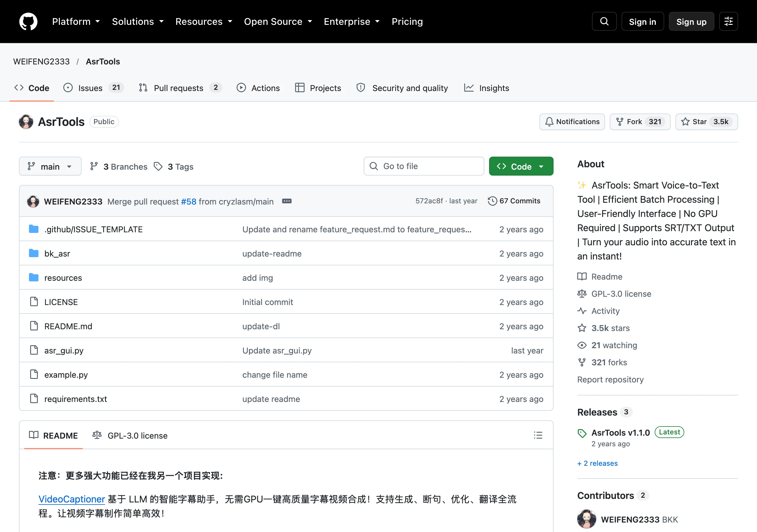Open the Security and quality tab
757x532 pixels.
click(402, 88)
